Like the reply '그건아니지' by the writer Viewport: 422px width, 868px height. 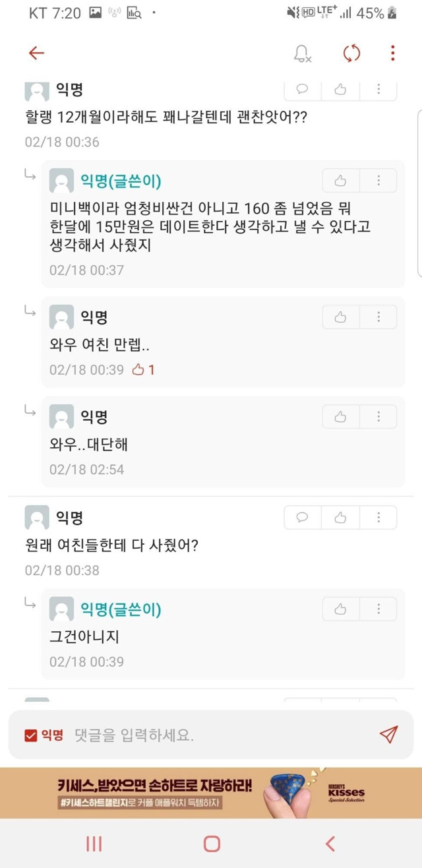[340, 608]
